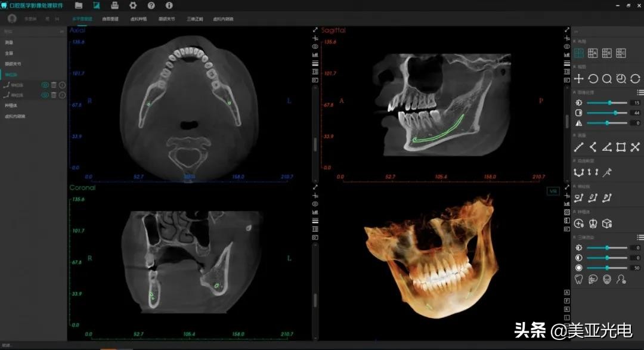Click the VR button in 3D view

tap(552, 191)
